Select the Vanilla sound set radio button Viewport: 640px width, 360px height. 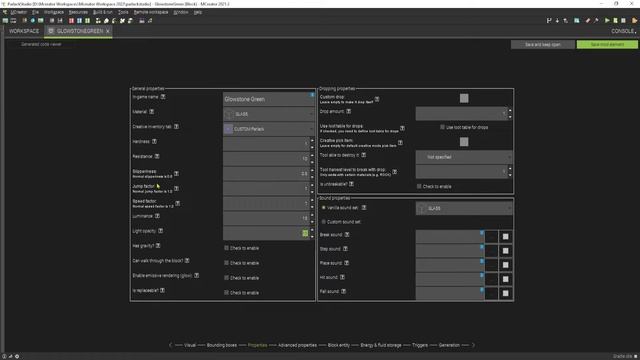[324, 208]
